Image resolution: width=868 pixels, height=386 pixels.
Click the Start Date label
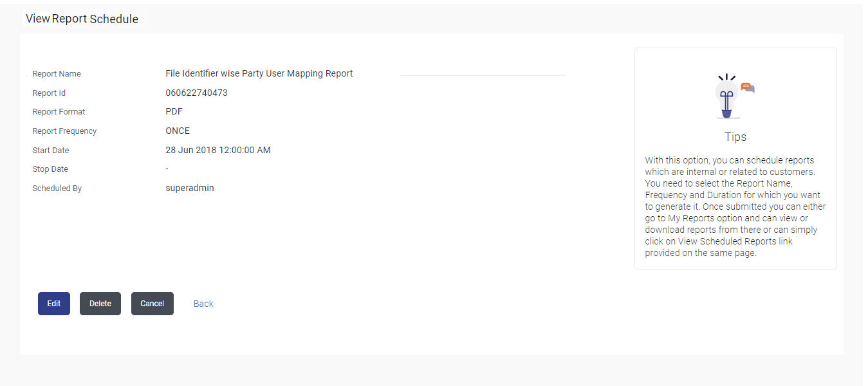tap(51, 151)
